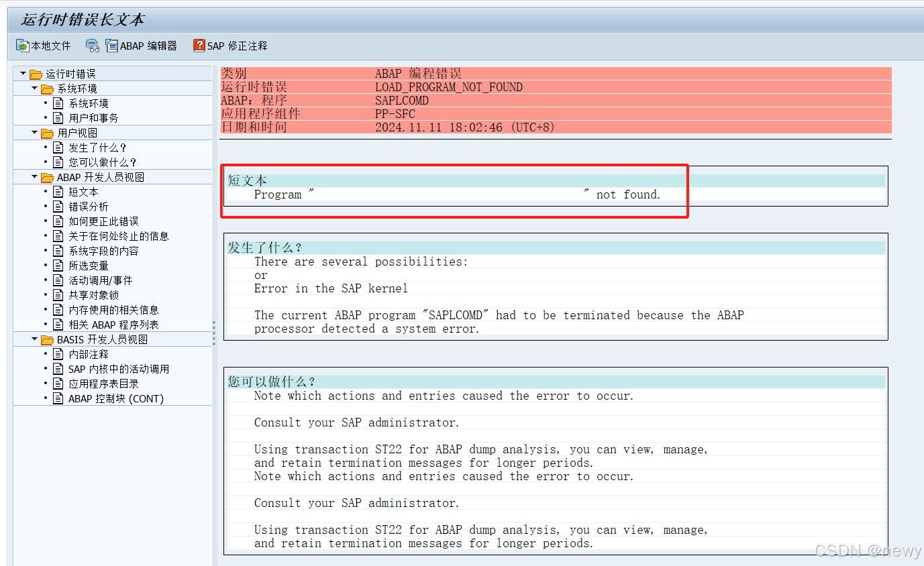The image size is (924, 566).
Task: Click the 本地文件 toolbar icon
Action: pos(23,46)
